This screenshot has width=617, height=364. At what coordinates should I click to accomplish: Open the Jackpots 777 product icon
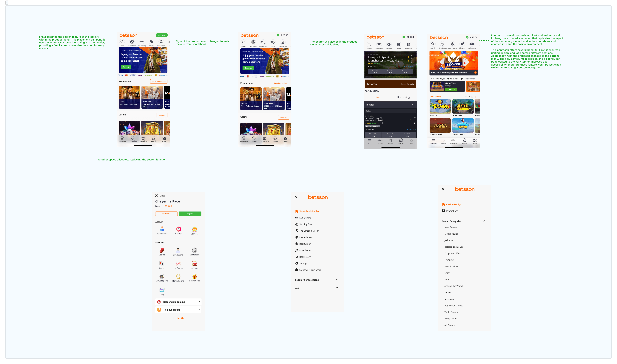tap(195, 264)
